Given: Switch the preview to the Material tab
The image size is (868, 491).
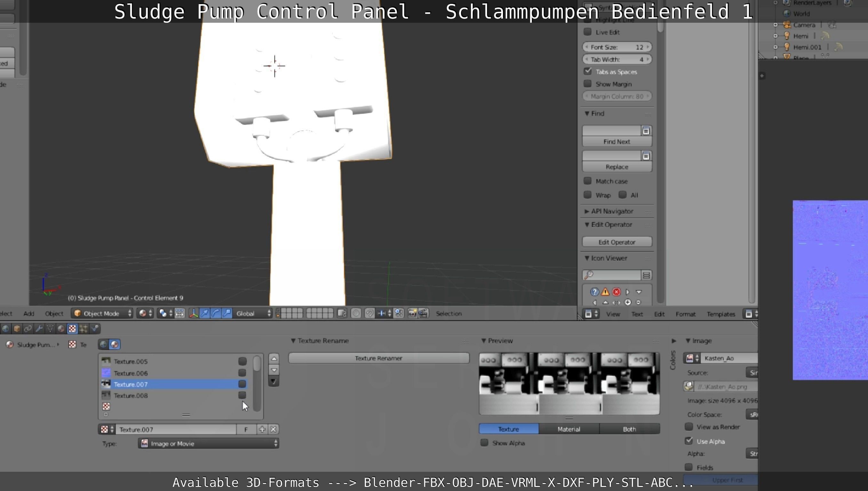Looking at the screenshot, I should tap(569, 429).
